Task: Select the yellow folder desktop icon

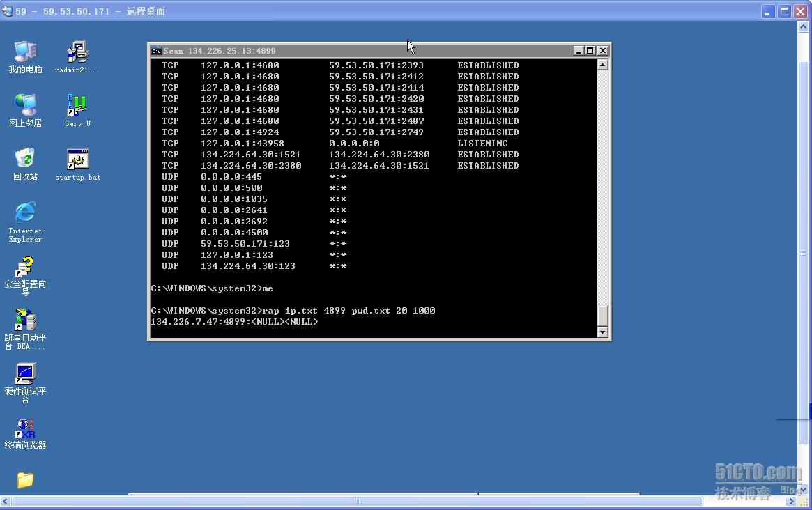Action: [25, 480]
